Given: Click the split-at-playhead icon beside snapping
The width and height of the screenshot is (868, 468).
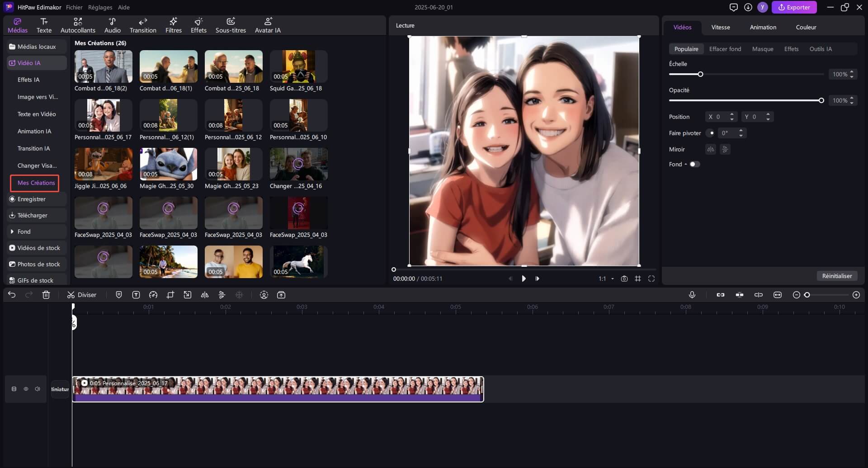Looking at the screenshot, I should tap(759, 295).
